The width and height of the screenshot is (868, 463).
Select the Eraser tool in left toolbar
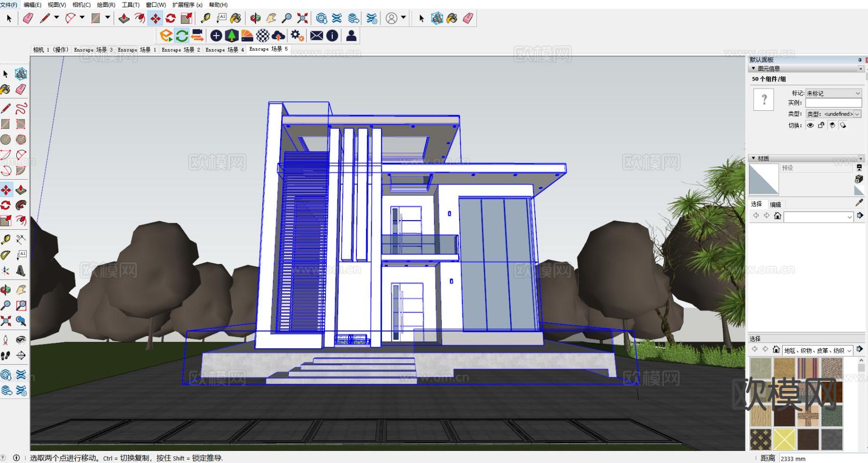(21, 89)
